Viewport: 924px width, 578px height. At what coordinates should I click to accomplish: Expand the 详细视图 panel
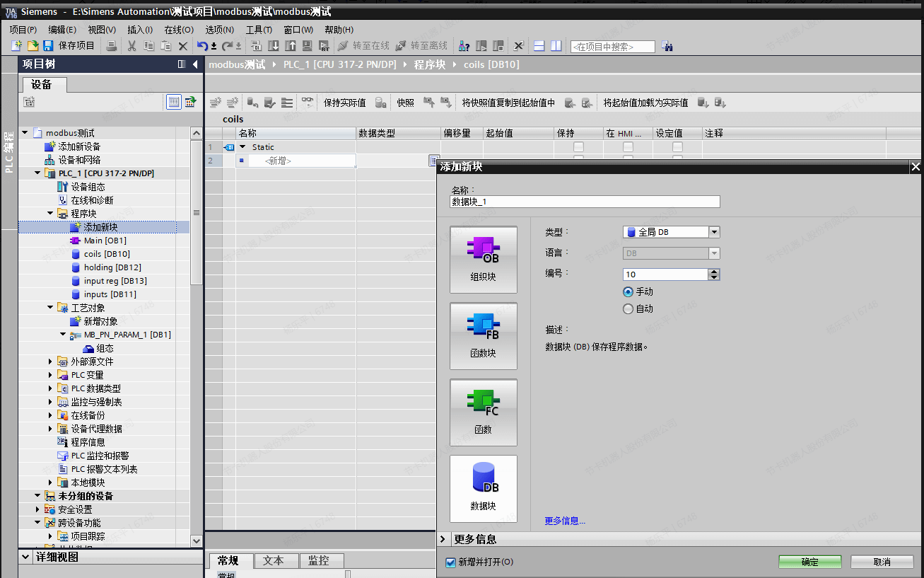pos(25,557)
